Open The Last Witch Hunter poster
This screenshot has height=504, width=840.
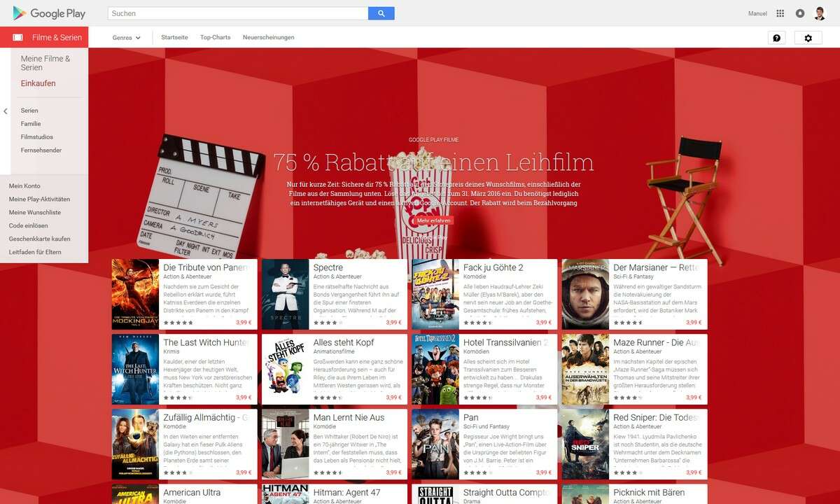(135, 369)
